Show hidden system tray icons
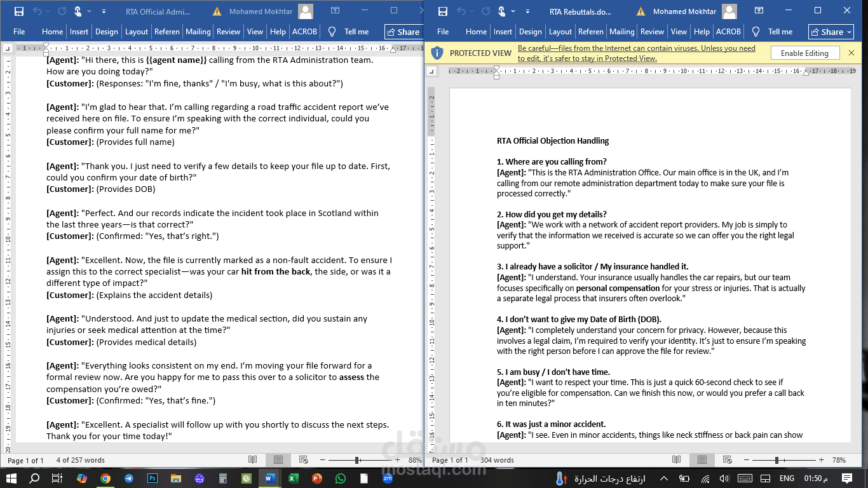The image size is (868, 488). click(x=664, y=478)
